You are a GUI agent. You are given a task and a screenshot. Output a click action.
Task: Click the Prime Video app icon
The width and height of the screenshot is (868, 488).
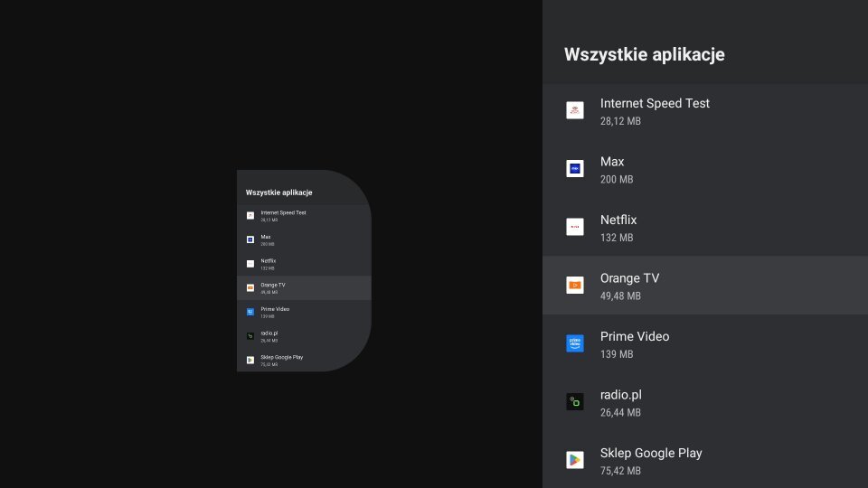click(575, 343)
